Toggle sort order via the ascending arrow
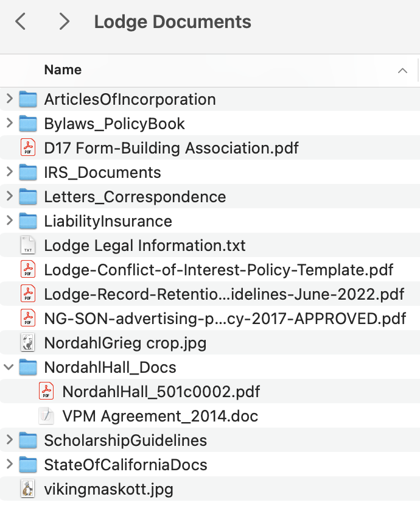Image resolution: width=420 pixels, height=508 pixels. 402,71
